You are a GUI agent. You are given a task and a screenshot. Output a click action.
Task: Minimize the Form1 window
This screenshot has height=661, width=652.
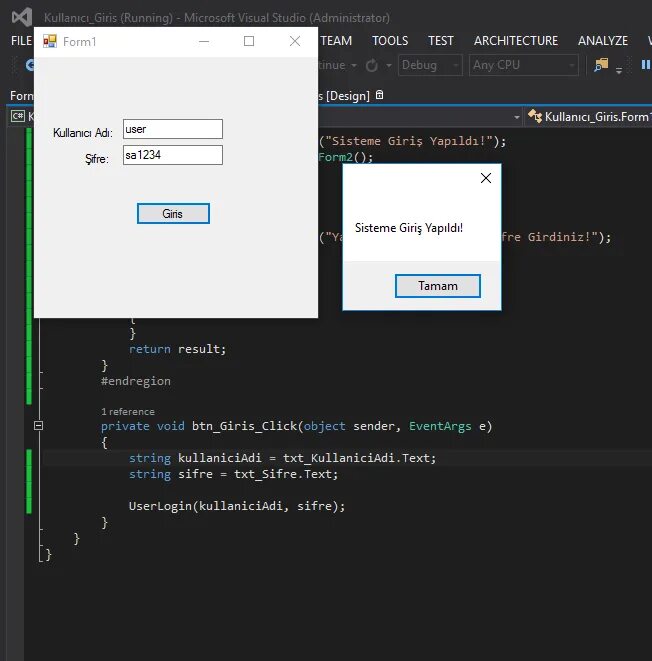coord(204,41)
